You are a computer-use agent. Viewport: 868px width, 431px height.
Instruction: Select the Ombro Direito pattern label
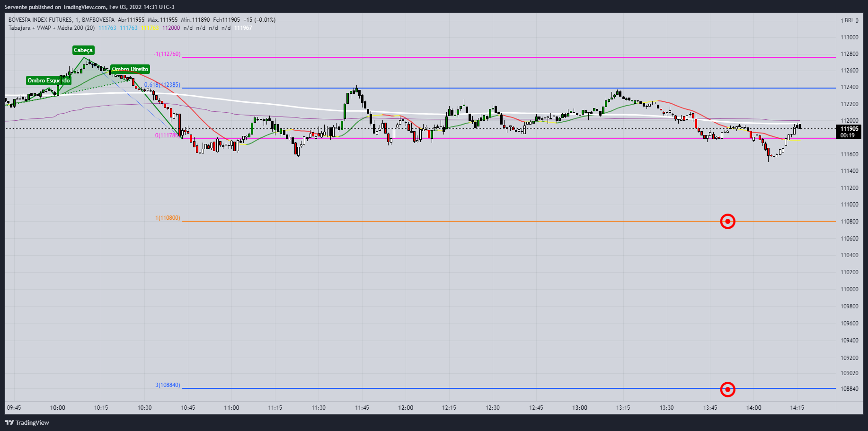(130, 69)
